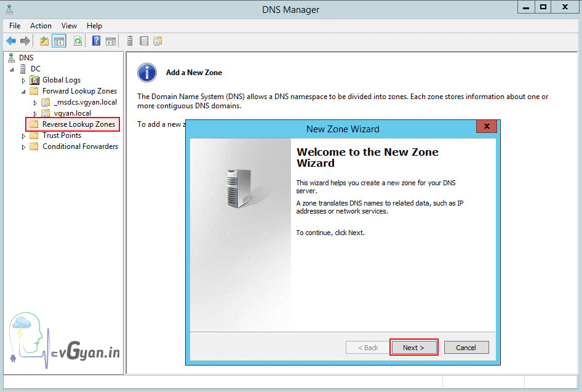Click the New Zone folder toolbar icon
Screen dimensions: 582x392
(x=157, y=41)
